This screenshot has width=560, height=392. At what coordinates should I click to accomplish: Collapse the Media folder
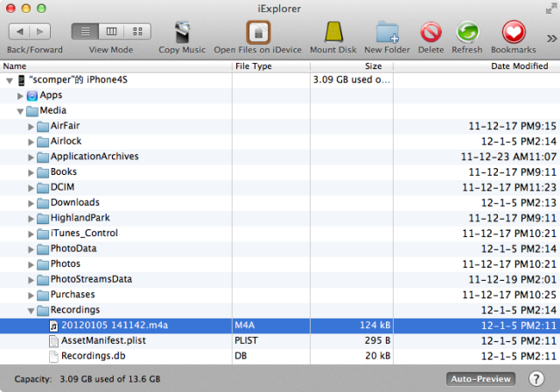tap(20, 111)
